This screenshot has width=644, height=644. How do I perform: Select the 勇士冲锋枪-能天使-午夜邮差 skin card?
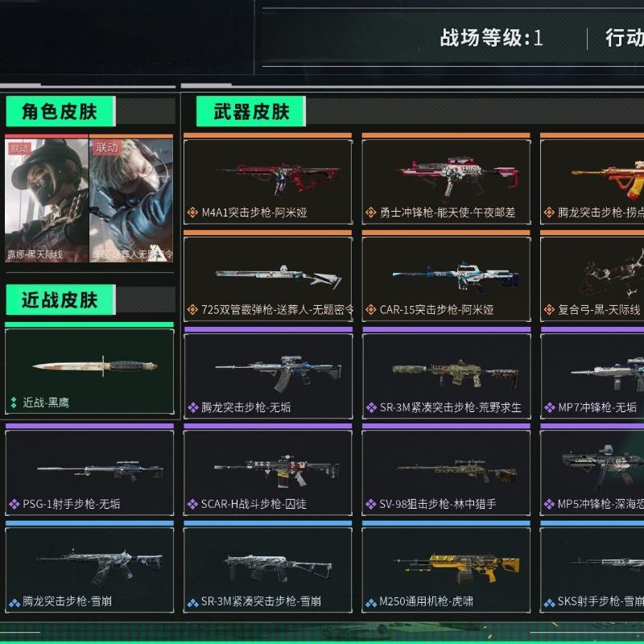(x=446, y=182)
